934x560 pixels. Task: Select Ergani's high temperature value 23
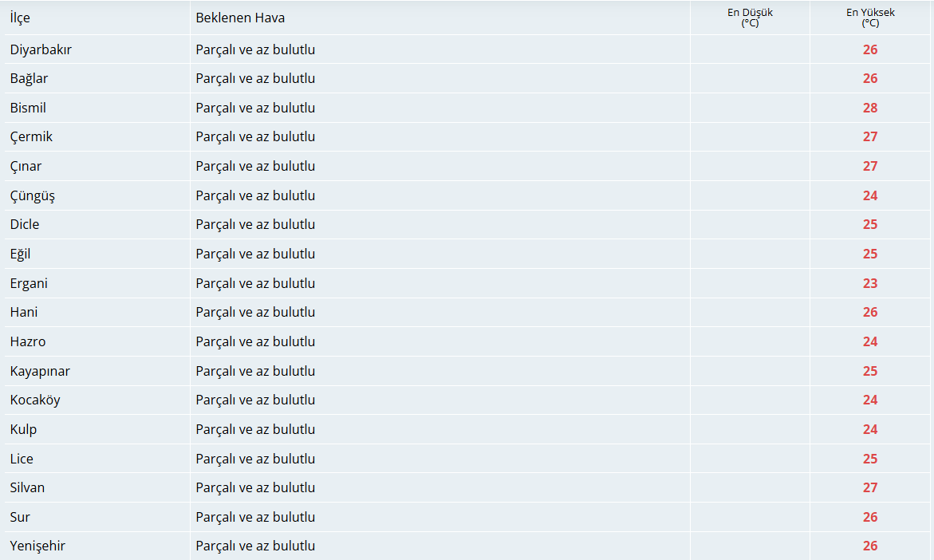(x=870, y=283)
